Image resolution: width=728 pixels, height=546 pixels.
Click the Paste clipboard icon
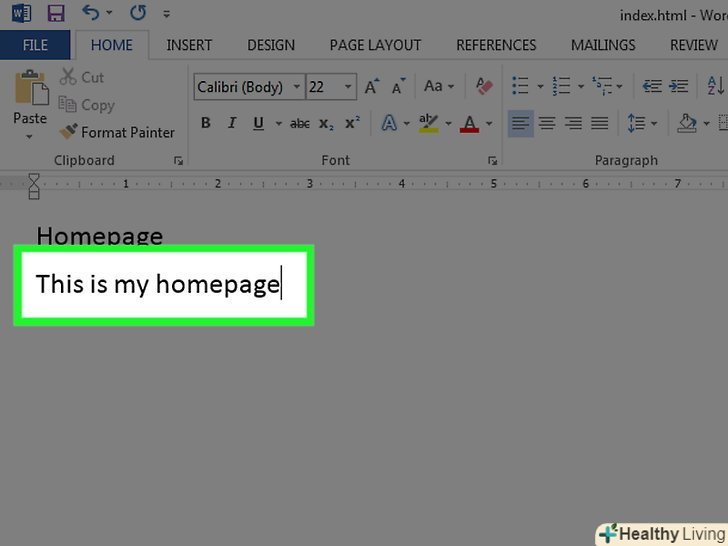(31, 87)
